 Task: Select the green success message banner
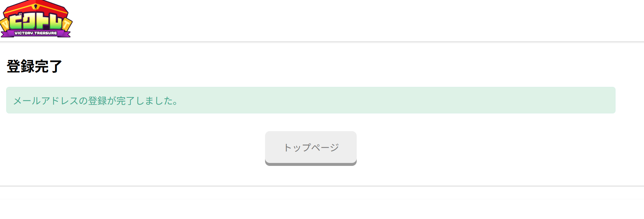pos(310,100)
